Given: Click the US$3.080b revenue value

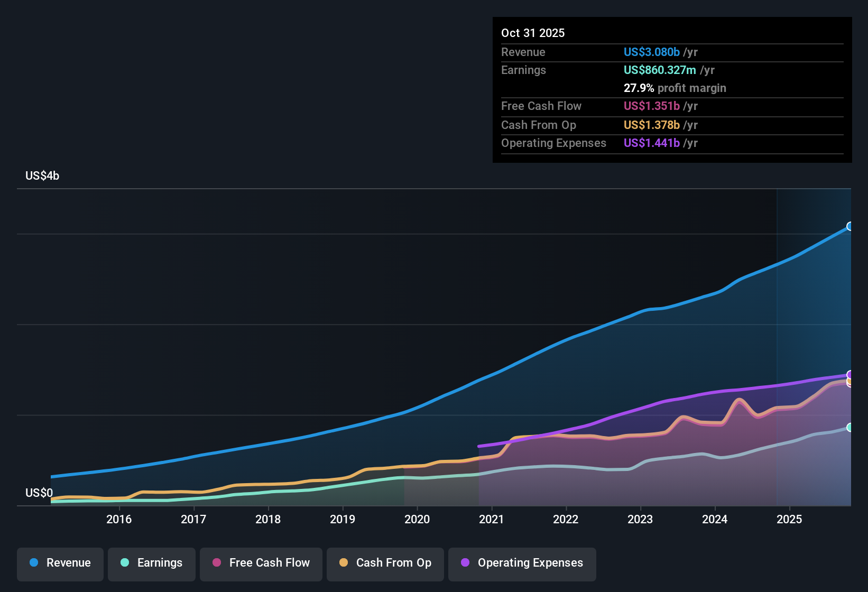Looking at the screenshot, I should (652, 52).
